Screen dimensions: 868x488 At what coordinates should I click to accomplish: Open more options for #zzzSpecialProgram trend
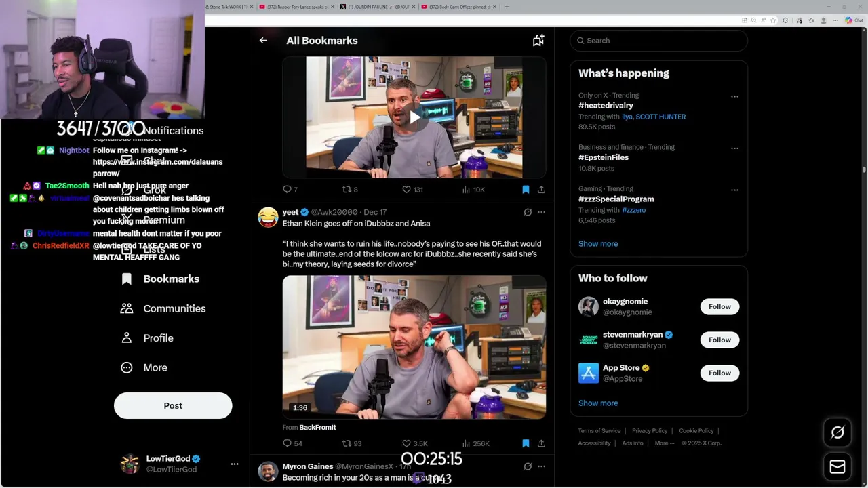click(x=734, y=190)
